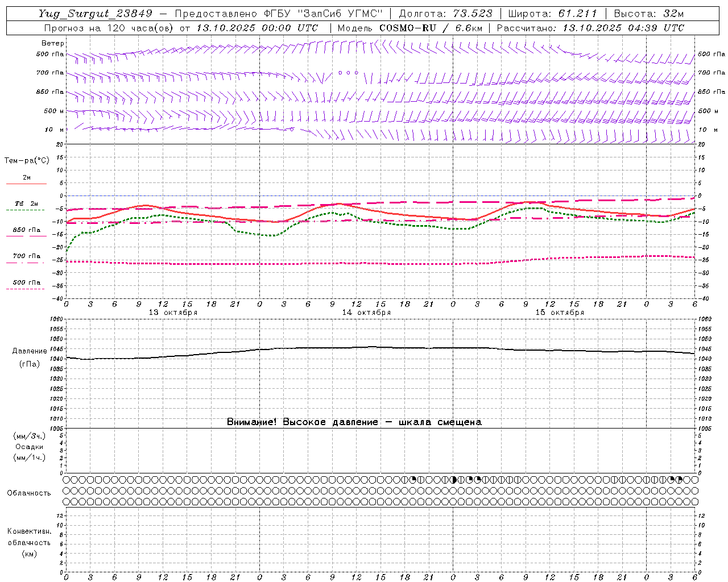Click the right-side 10 м wind label

coord(708,130)
